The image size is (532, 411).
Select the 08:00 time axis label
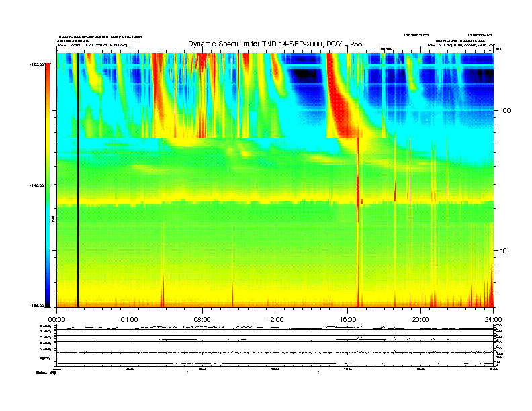(202, 320)
